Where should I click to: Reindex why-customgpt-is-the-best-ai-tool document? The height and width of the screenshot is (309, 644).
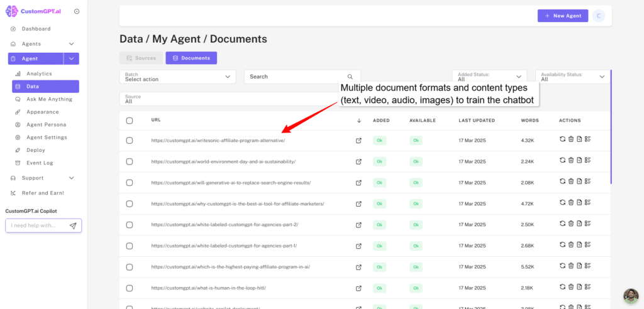(x=563, y=202)
